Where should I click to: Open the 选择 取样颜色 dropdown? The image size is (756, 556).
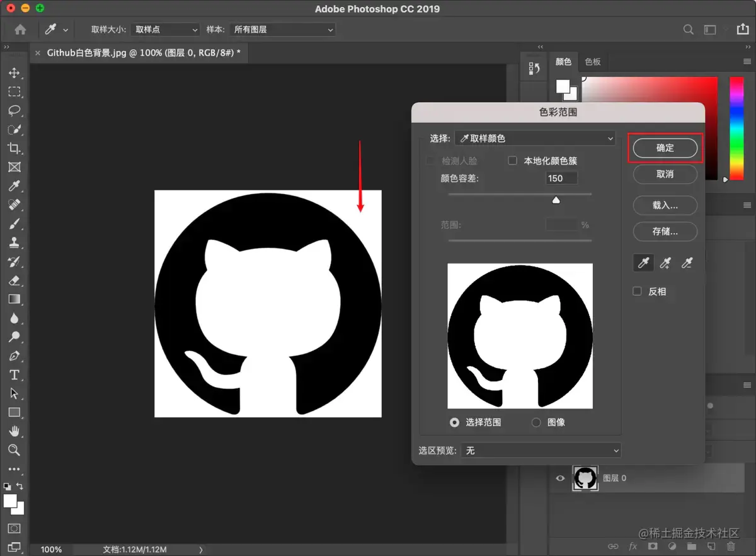(x=535, y=138)
